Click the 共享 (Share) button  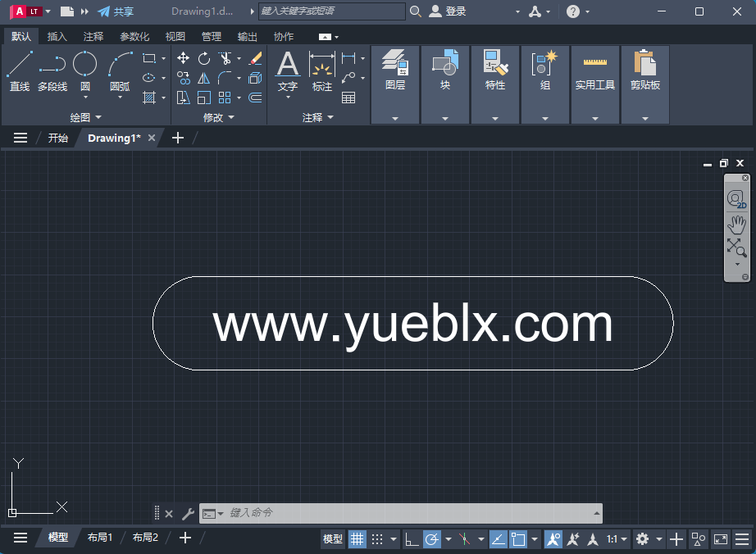116,11
